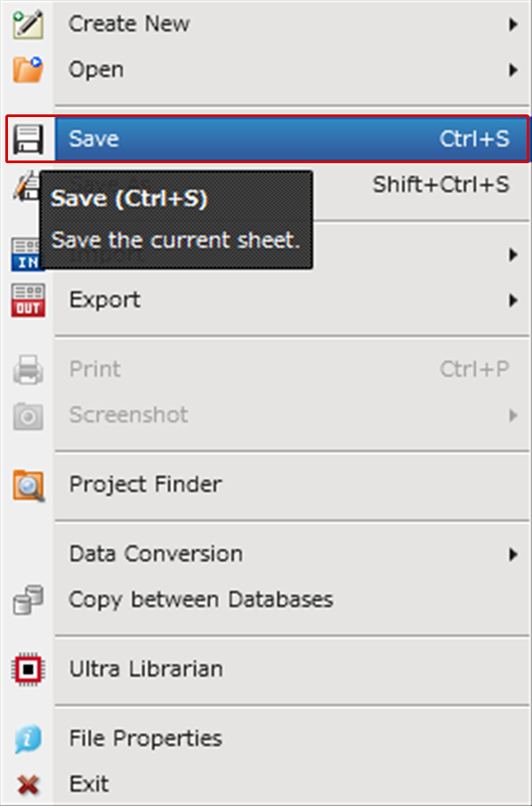The image size is (532, 806).
Task: Click the Export OUT icon
Action: (x=27, y=301)
